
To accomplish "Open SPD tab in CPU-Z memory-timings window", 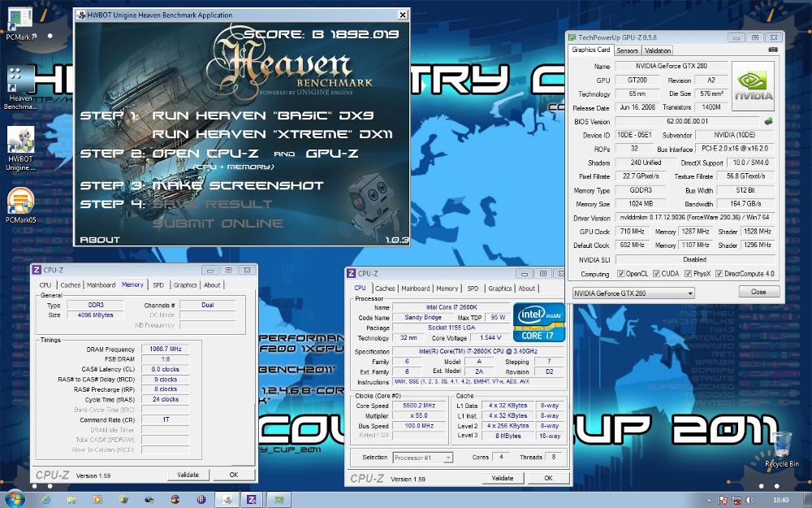I will click(x=158, y=285).
